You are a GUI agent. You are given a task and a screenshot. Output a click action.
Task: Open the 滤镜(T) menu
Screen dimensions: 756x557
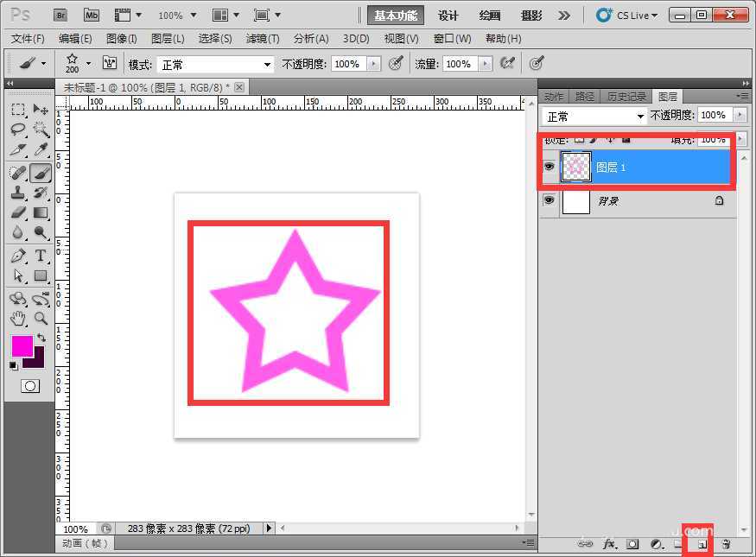(263, 39)
